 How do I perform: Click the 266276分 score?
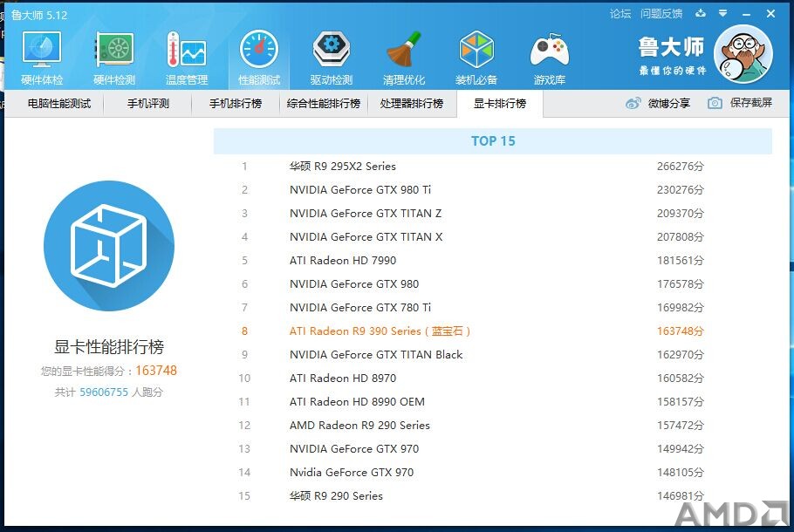(681, 166)
